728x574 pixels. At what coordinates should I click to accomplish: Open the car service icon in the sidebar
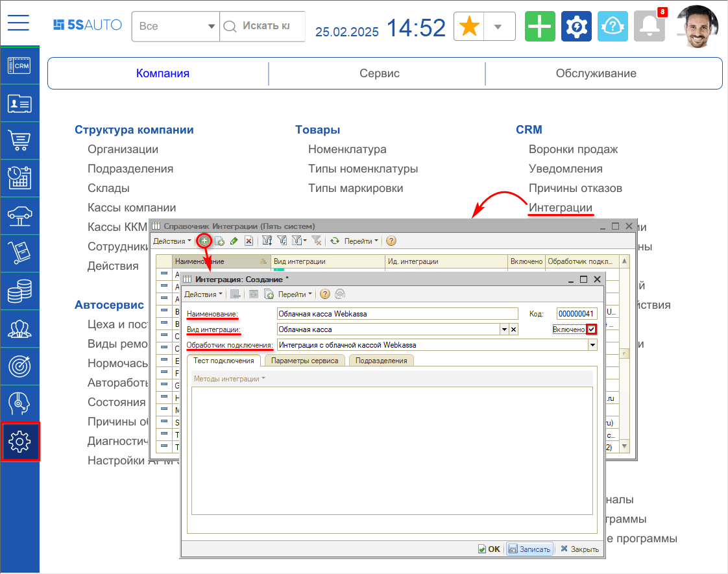[20, 216]
